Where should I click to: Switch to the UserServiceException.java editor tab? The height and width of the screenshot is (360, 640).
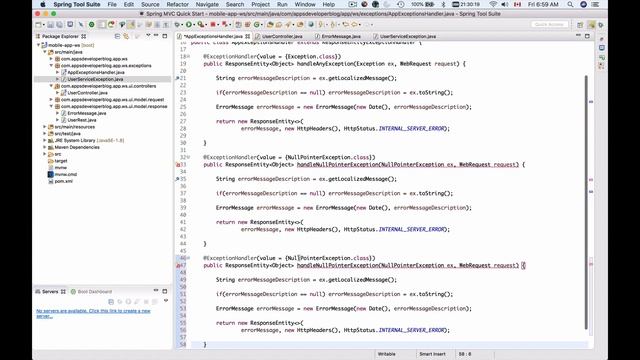click(407, 36)
